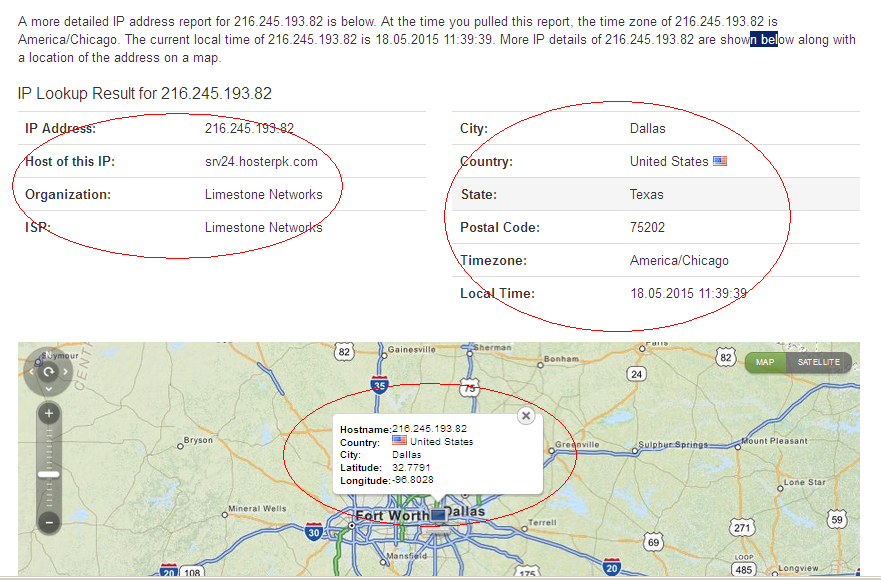881x580 pixels.
Task: Click Latitude value 32.7791 in popup
Action: click(411, 468)
